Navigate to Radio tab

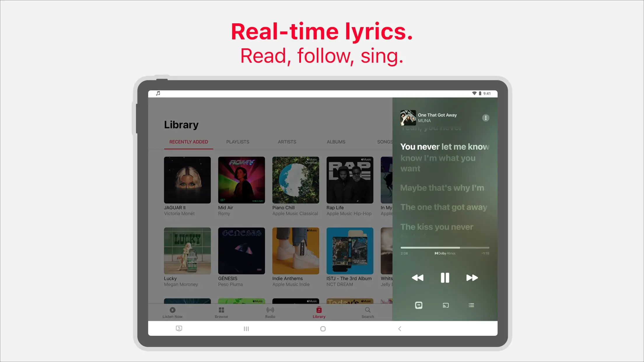tap(270, 312)
